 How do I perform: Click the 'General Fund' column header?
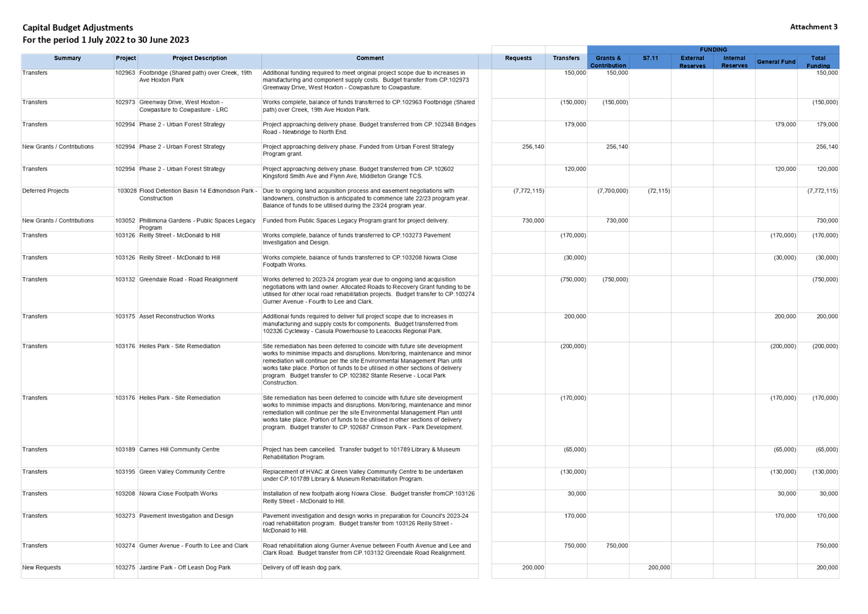[776, 62]
